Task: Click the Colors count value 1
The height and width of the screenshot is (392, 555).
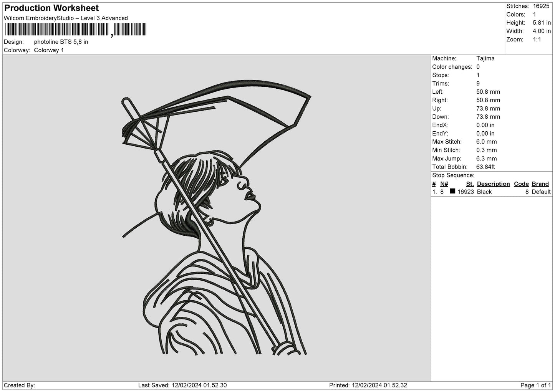Action: [534, 15]
